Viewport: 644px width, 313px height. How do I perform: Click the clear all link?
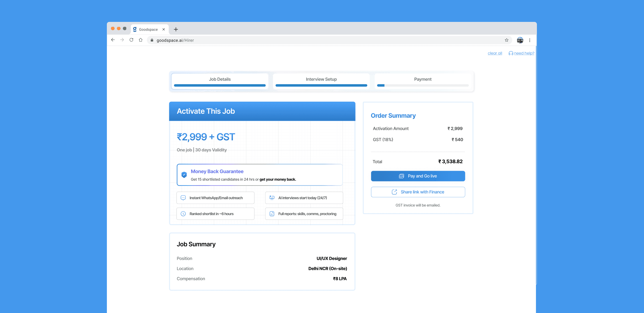point(494,53)
